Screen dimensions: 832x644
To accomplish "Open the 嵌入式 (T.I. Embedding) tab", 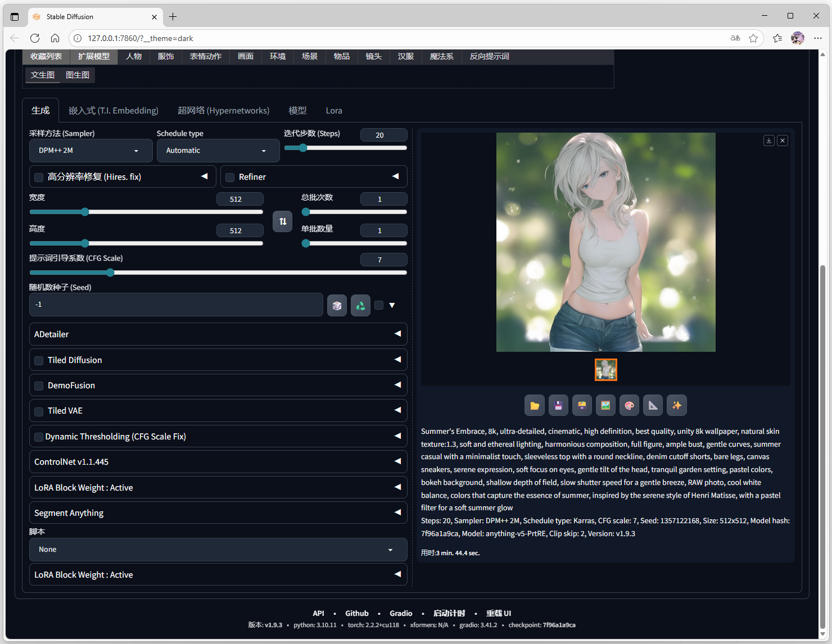I will click(114, 111).
